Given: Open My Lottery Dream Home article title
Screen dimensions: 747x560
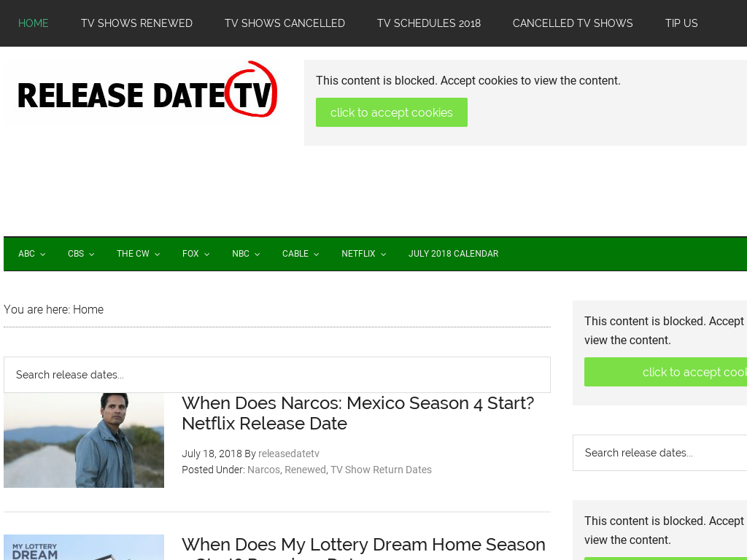Looking at the screenshot, I should 363,548.
